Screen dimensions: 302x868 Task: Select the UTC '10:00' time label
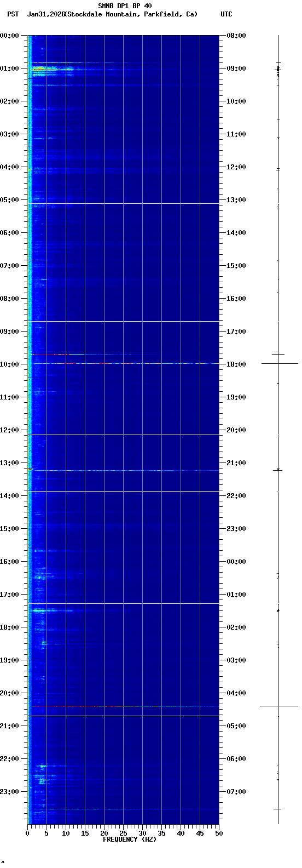pyautogui.click(x=236, y=101)
